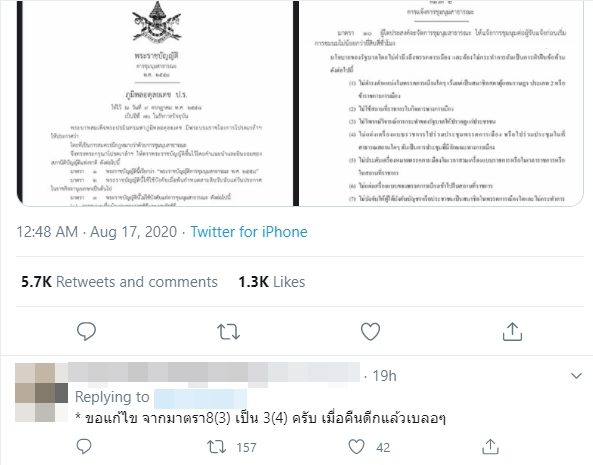593x465 pixels.
Task: Open the Twitter for iPhone link
Action: point(249,232)
